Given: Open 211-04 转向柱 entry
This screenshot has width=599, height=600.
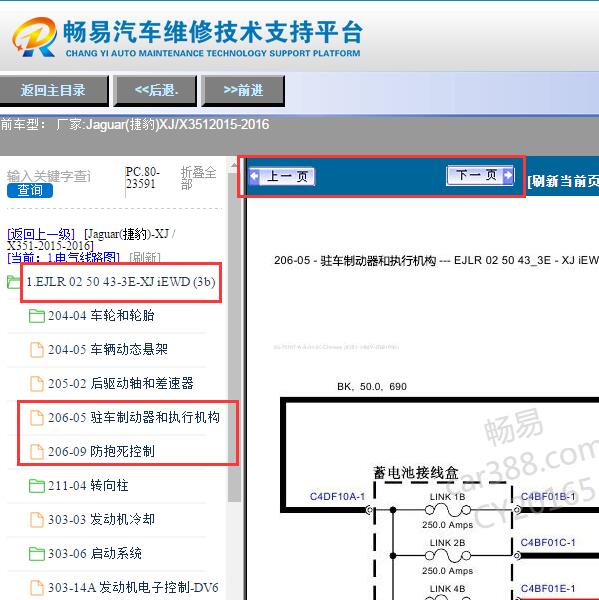Looking at the screenshot, I should [x=88, y=486].
